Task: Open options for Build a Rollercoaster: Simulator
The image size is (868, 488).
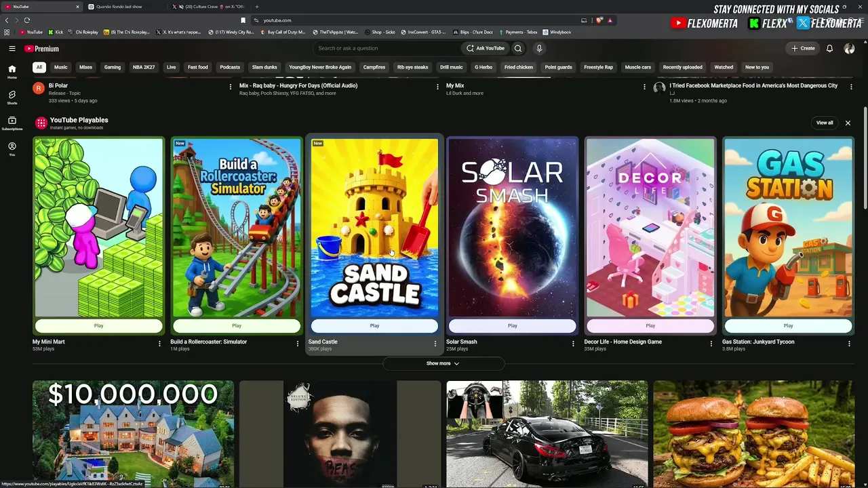Action: pos(298,344)
